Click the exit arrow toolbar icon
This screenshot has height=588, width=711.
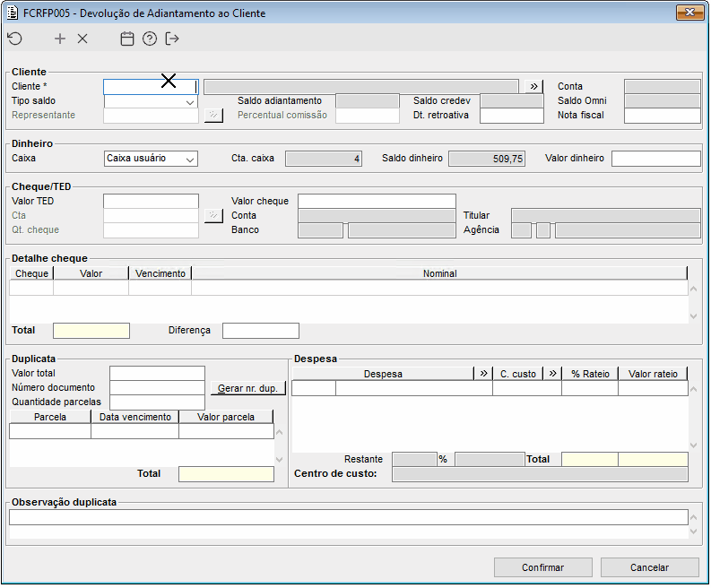[x=172, y=39]
